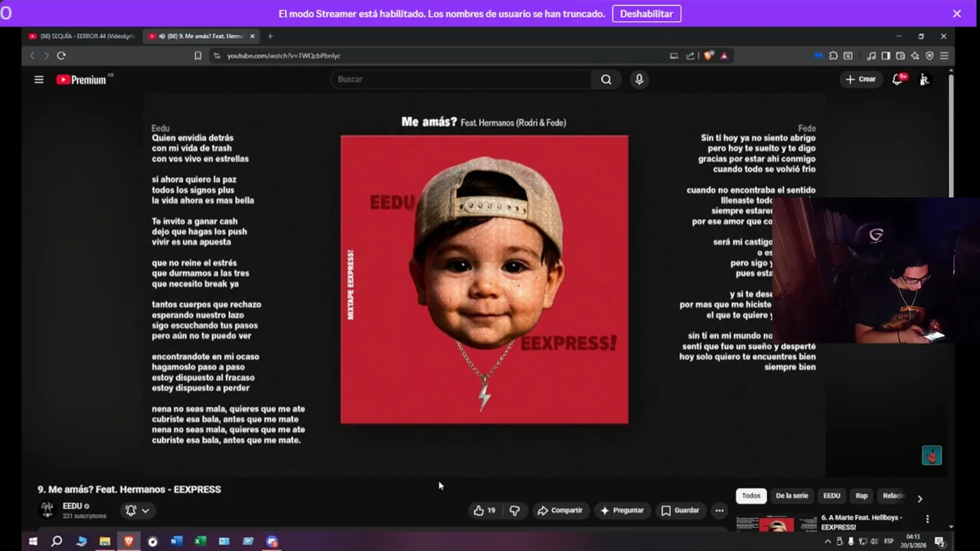Open Brave Rewards triangle icon

(x=724, y=55)
